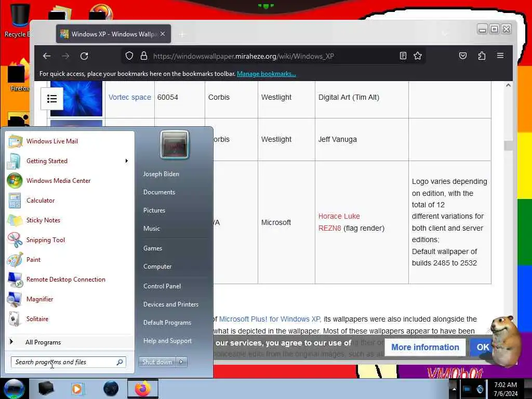Open Shut down options arrow
532x399 pixels.
tap(181, 362)
